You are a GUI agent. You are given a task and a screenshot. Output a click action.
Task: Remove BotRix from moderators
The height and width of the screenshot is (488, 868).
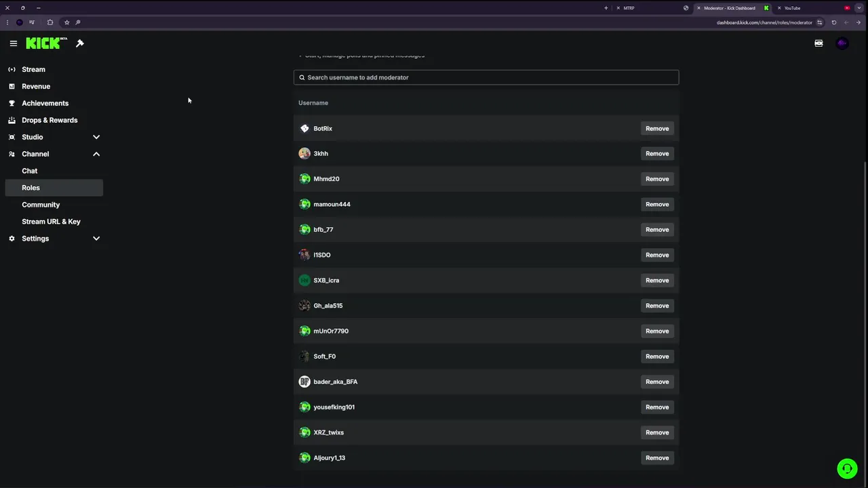pos(656,129)
